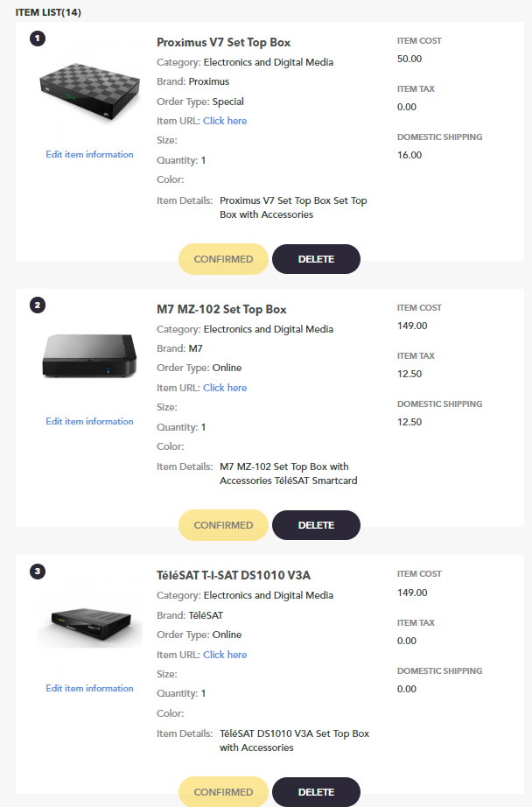
Task: Select the M7 MZ-102 Set Top Box heading
Action: click(221, 309)
